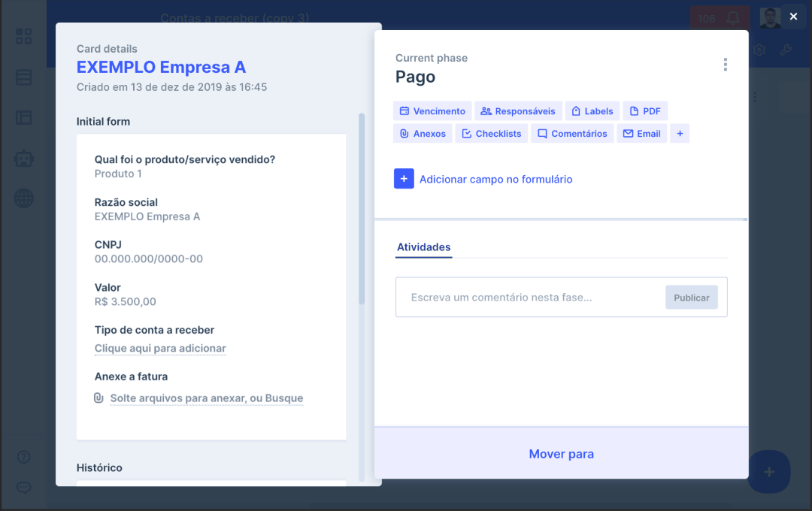The width and height of the screenshot is (812, 511).
Task: Click Mover para to move the card
Action: coord(562,454)
